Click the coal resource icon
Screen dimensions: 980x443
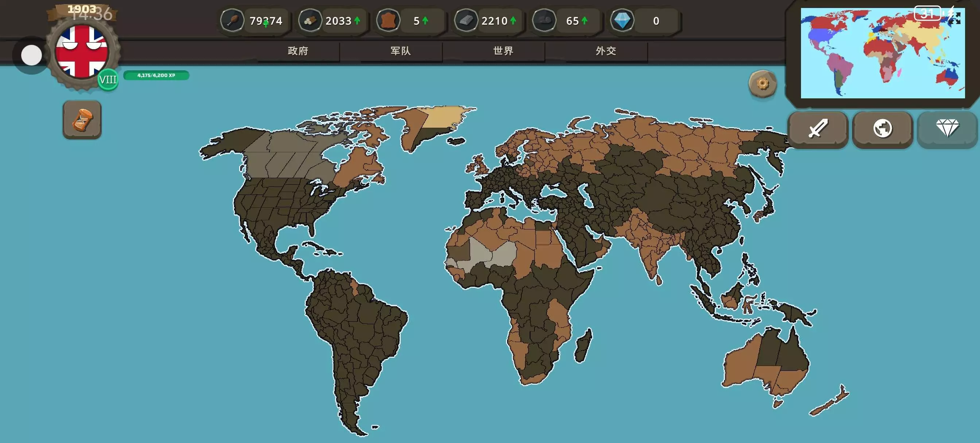(x=544, y=20)
